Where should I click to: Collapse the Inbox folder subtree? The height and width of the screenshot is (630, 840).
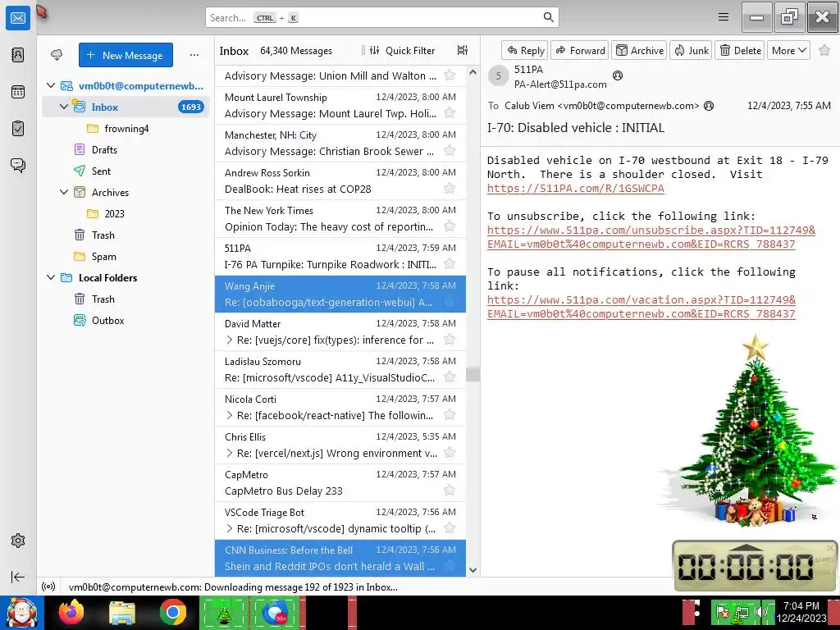tap(64, 107)
